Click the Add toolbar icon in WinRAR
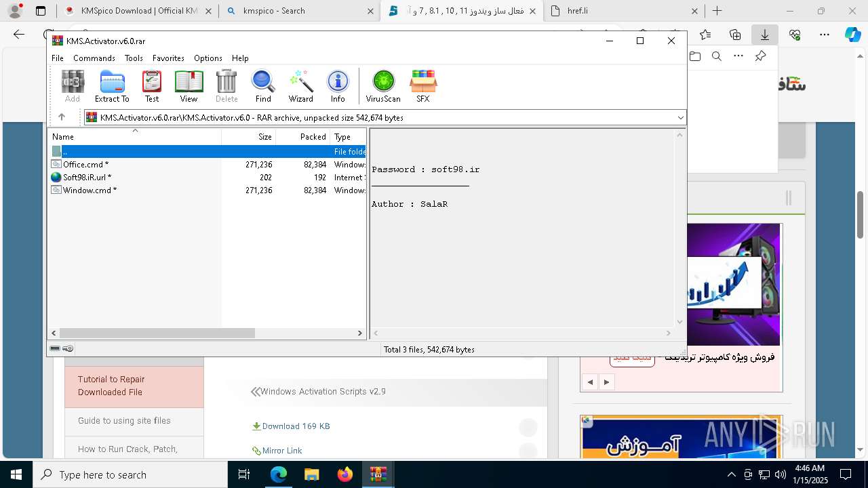The image size is (868, 488). pos(73,86)
